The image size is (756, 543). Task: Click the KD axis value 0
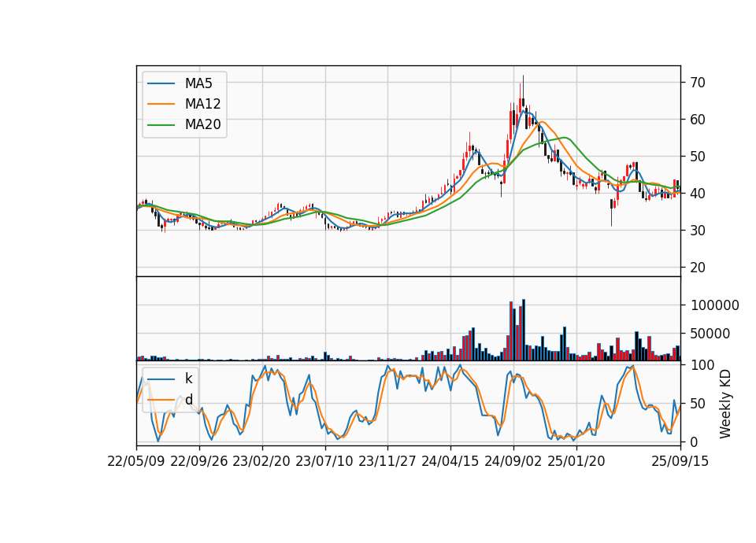click(695, 441)
